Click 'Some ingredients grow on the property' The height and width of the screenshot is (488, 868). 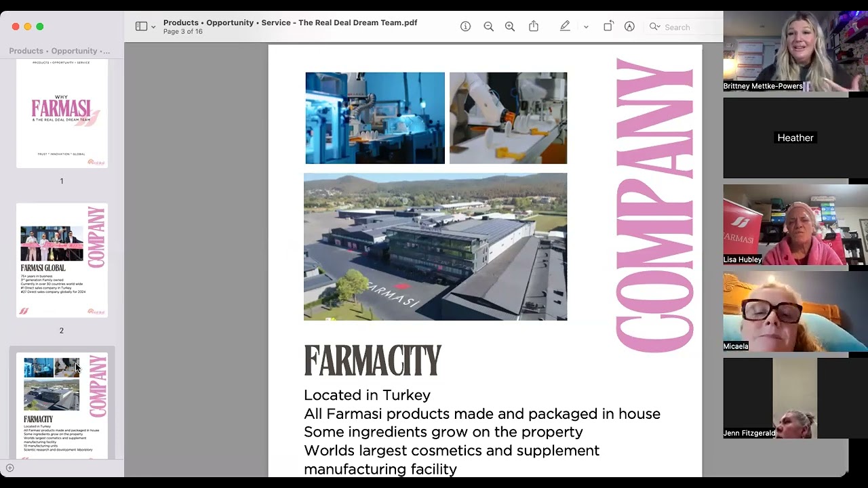(x=443, y=432)
